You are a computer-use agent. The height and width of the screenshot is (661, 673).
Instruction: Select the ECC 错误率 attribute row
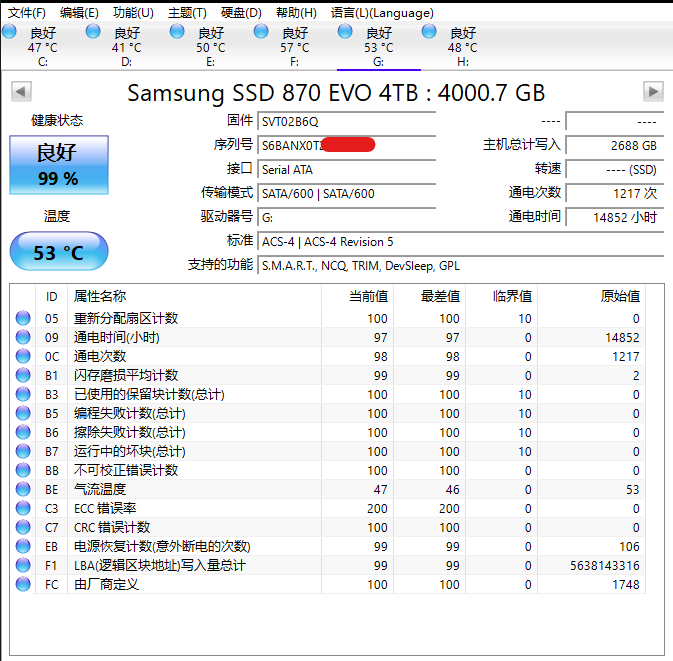(328, 508)
